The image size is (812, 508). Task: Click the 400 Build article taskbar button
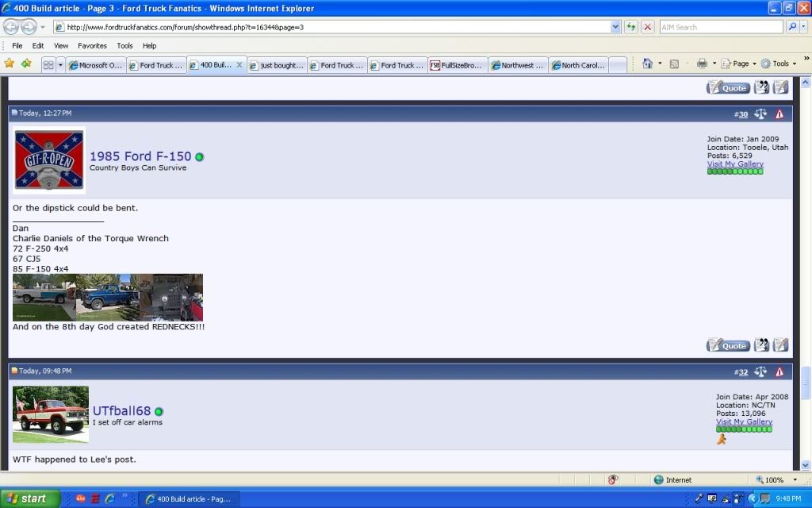(190, 498)
